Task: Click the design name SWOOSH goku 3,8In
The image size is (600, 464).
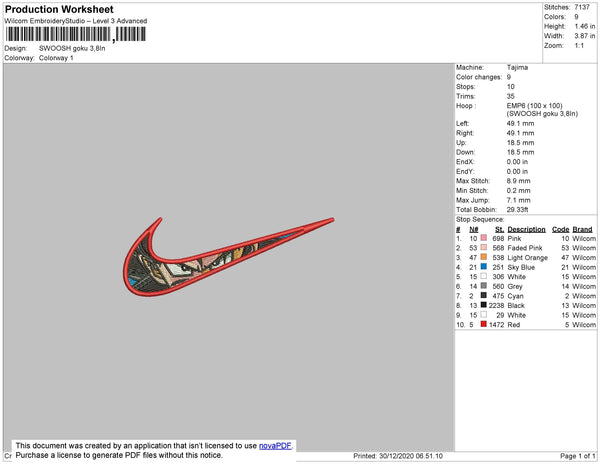Action: 72,49
